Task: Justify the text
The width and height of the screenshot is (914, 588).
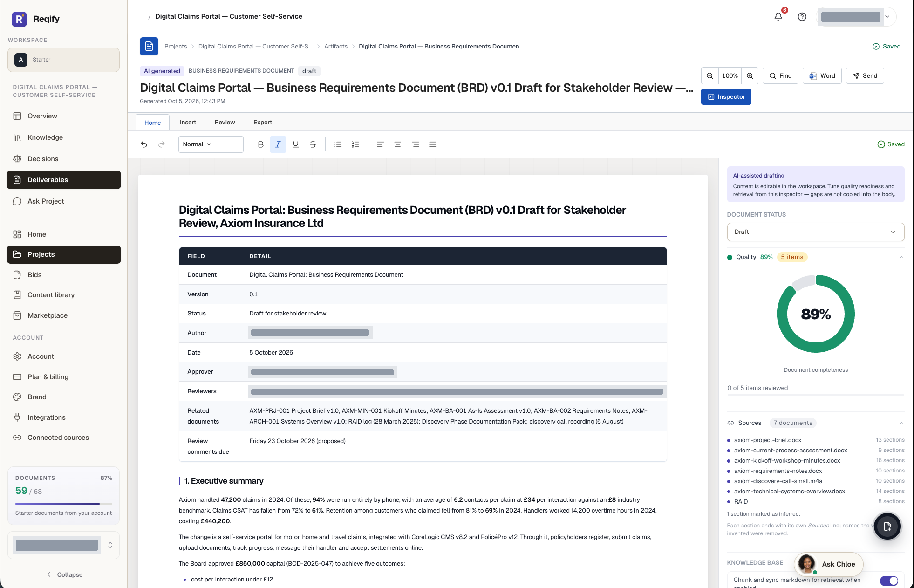Action: tap(432, 144)
